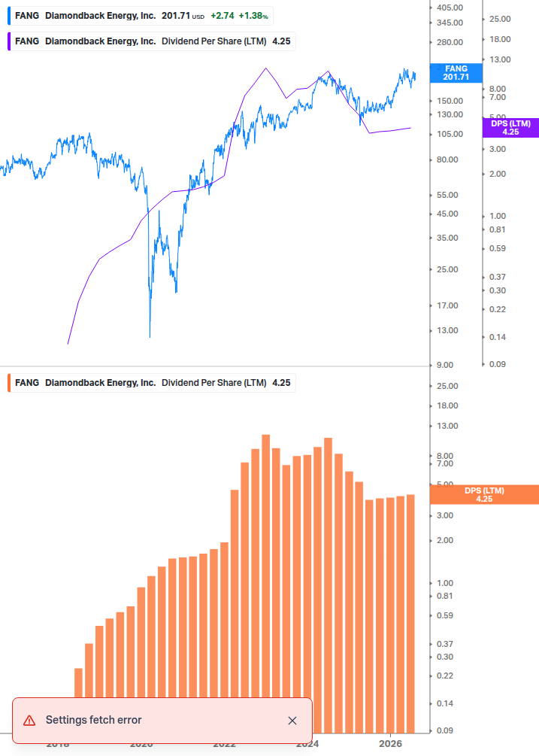Click the purple color bar of top DPS legend

pos(9,41)
